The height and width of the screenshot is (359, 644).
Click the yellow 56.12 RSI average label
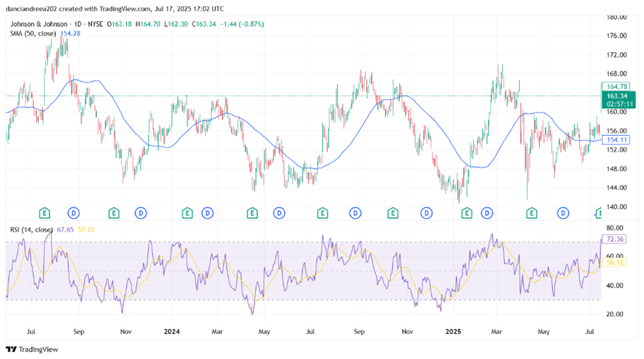616,262
